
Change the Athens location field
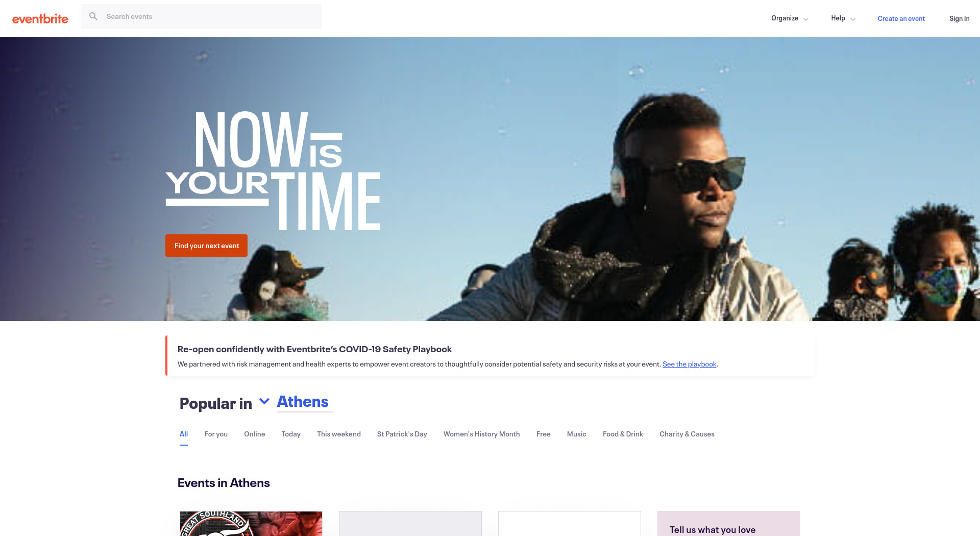(x=304, y=402)
